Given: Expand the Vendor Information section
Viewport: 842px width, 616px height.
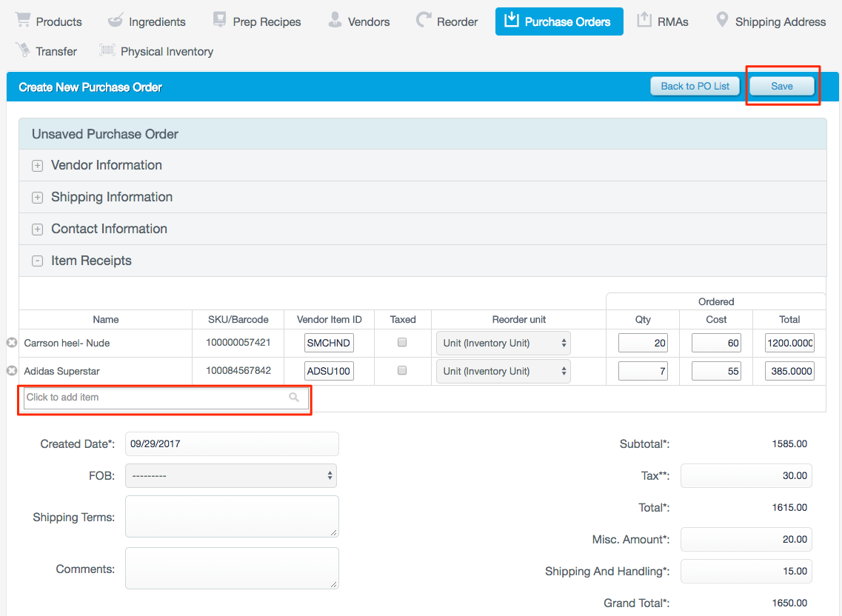Looking at the screenshot, I should [x=37, y=165].
